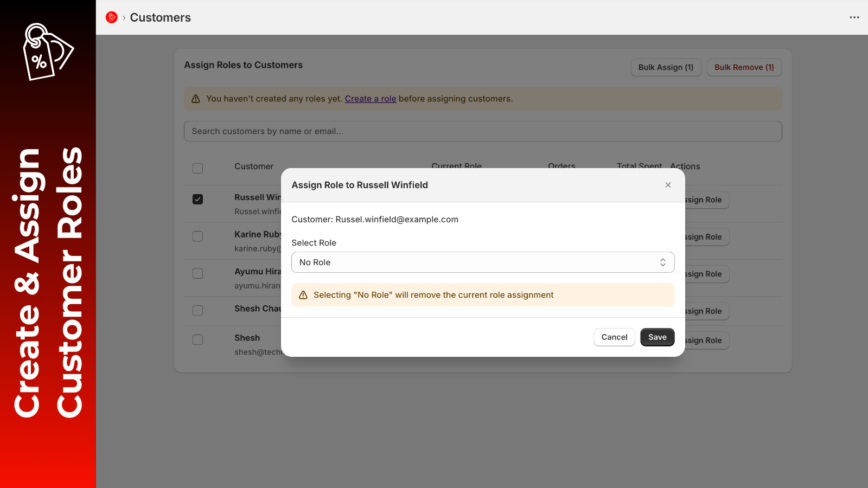The image size is (868, 488).
Task: Click the warning icon beside No Role notice
Action: click(303, 295)
